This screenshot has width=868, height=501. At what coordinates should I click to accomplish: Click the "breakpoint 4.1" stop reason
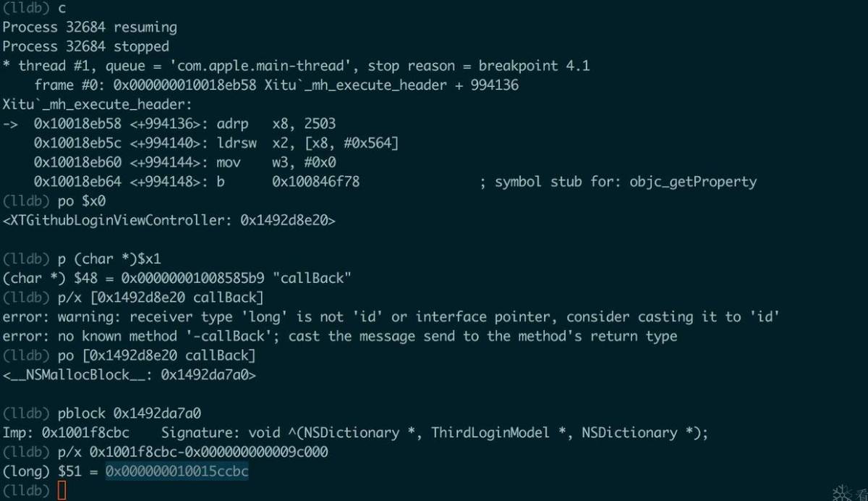click(534, 66)
